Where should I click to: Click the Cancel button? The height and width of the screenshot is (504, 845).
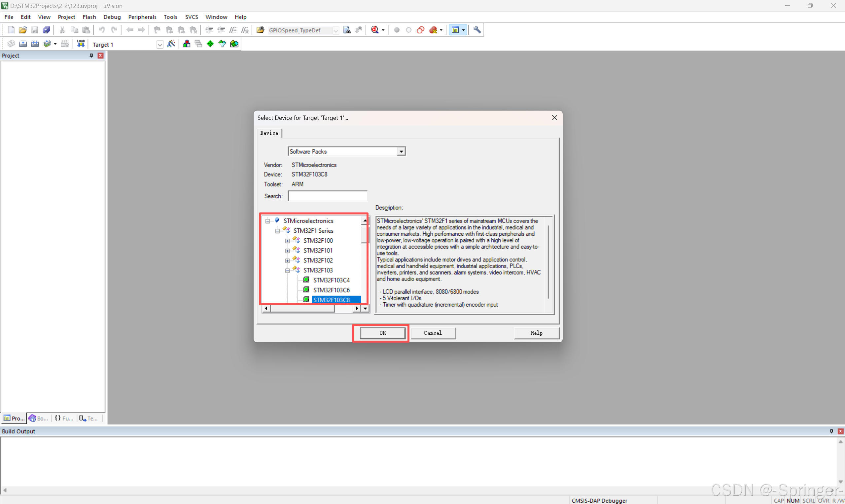click(x=433, y=333)
